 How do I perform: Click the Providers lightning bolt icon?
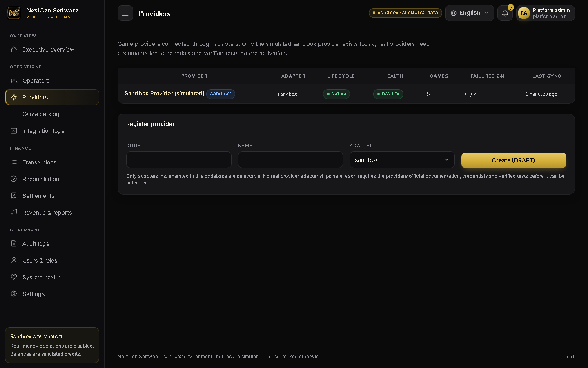pos(14,97)
